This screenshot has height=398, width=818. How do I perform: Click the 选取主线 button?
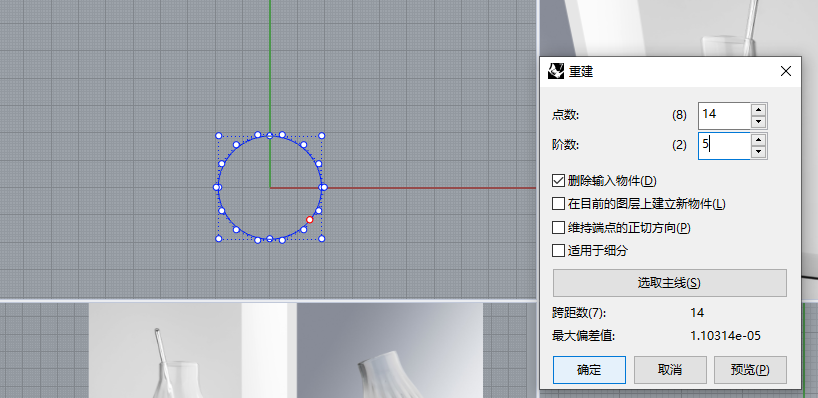point(669,283)
